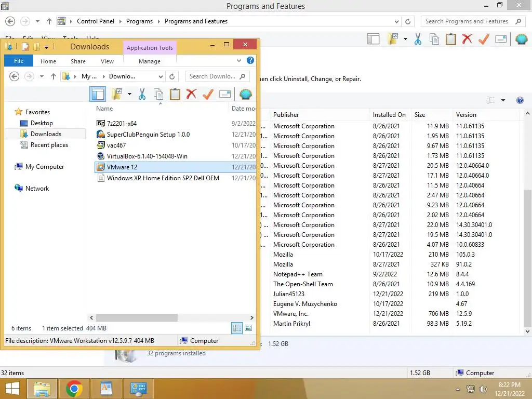Go up one level in Downloads window
Screen dimensions: 532x399
(54, 76)
